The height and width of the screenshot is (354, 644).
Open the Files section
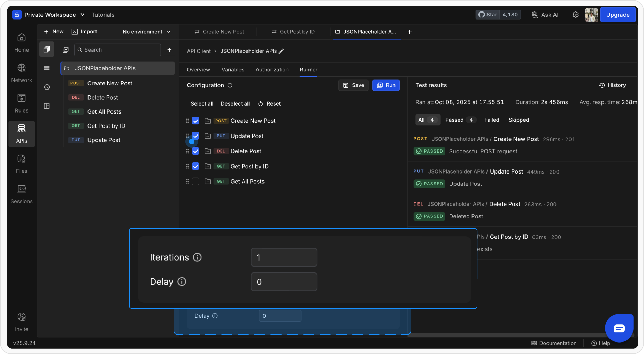21,164
